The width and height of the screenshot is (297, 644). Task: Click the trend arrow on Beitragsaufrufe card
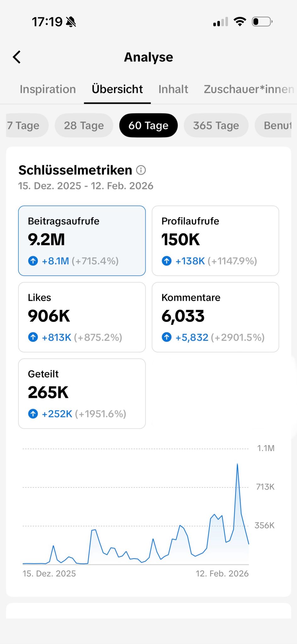coord(33,261)
